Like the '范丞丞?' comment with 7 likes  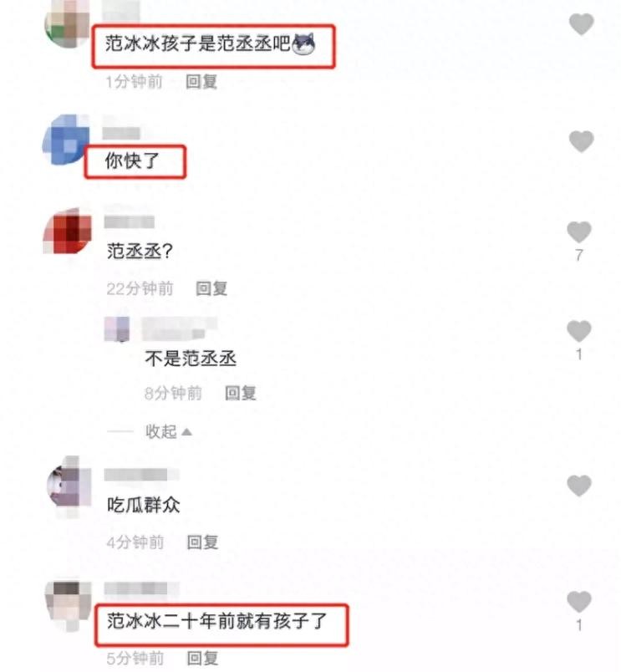(x=579, y=232)
